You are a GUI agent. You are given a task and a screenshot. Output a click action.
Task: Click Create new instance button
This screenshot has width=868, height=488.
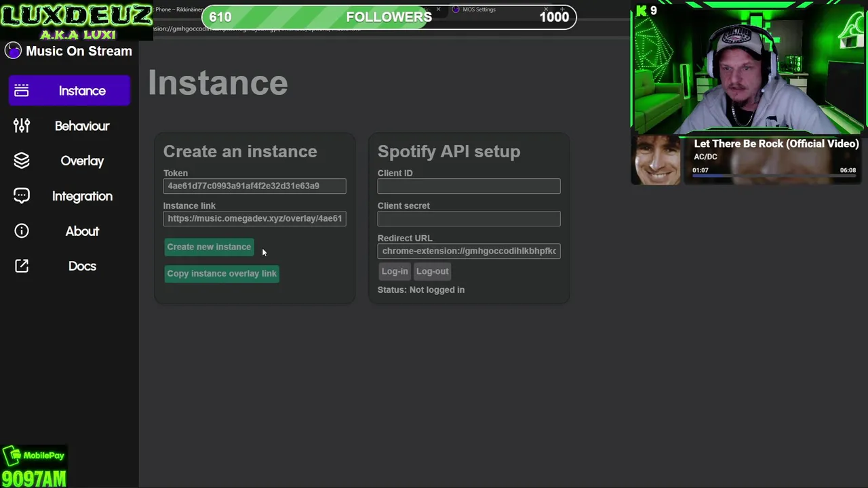pos(209,247)
